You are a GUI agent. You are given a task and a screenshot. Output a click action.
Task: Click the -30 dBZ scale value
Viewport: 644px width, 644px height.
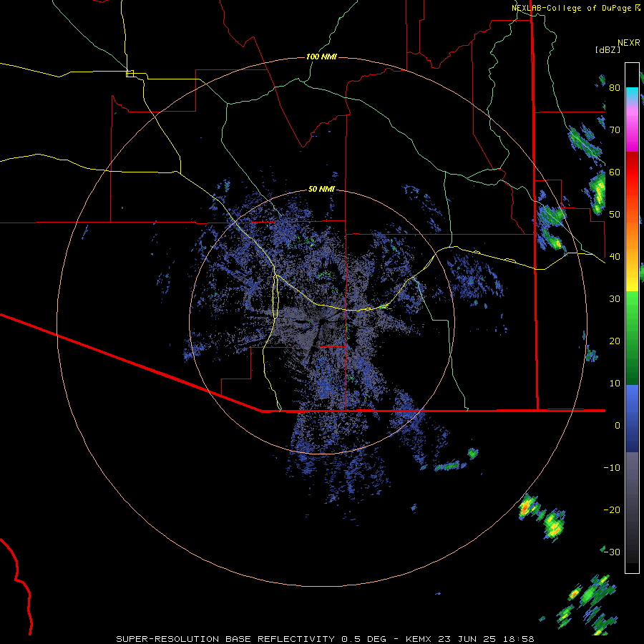coord(612,552)
